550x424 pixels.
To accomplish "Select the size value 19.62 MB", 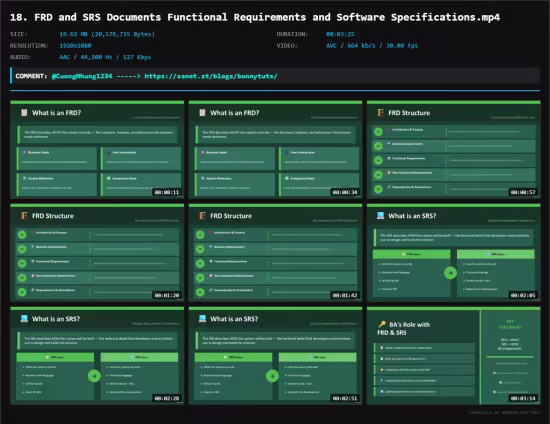I will pos(107,34).
